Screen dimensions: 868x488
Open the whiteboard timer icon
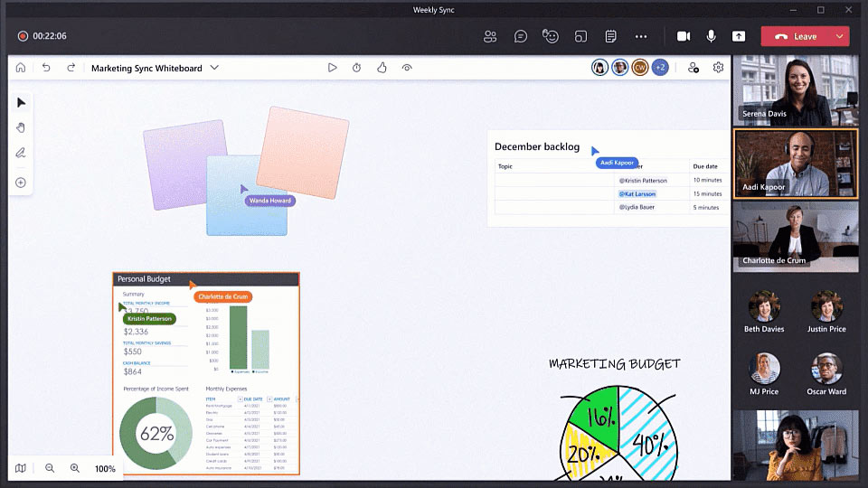point(356,68)
